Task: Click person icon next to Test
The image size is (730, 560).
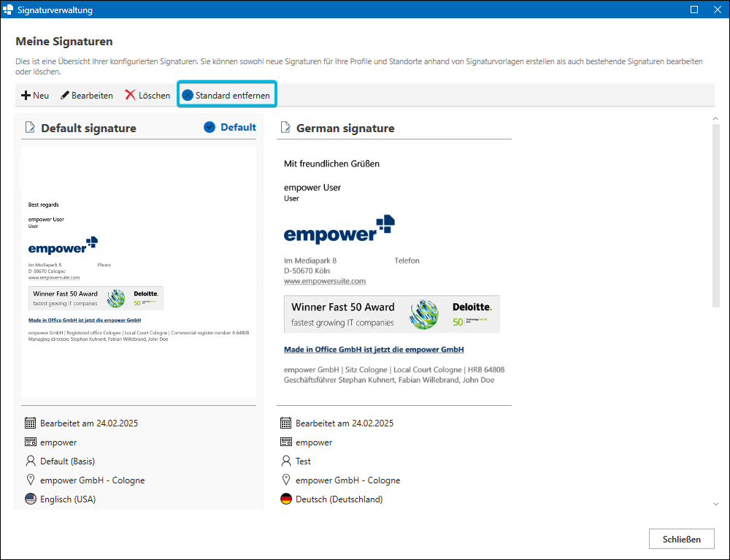Action: pyautogui.click(x=286, y=461)
